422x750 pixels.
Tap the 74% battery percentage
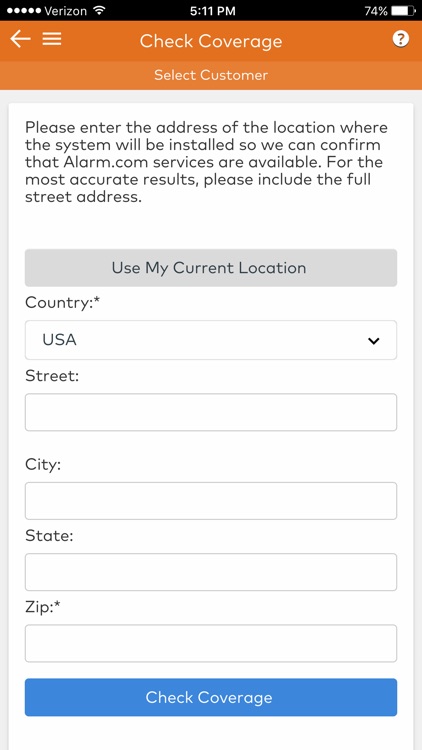(x=376, y=11)
